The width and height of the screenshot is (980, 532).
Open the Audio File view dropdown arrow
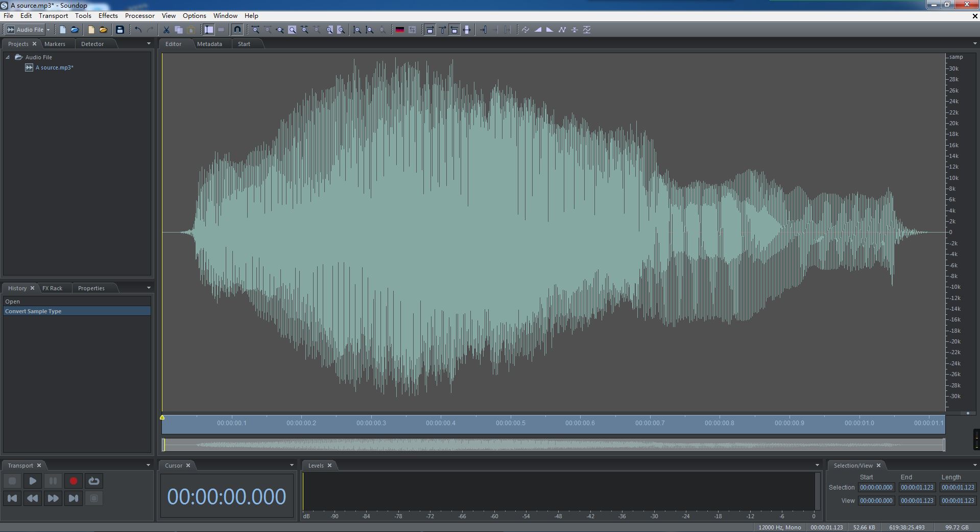(x=49, y=30)
